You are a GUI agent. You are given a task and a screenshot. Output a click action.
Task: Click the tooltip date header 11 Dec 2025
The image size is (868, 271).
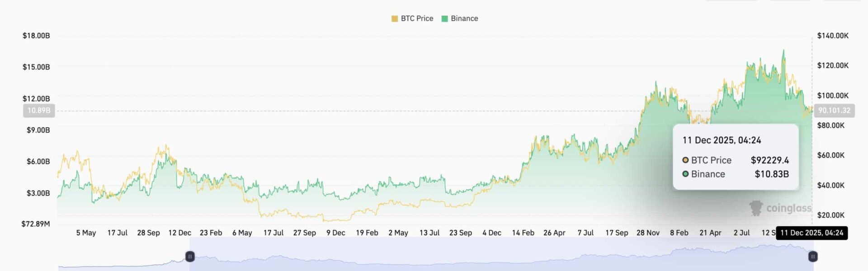point(722,140)
